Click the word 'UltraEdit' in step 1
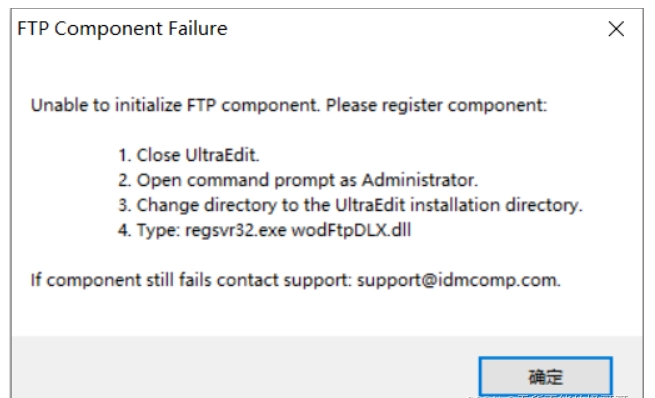655x398 pixels. [x=222, y=155]
